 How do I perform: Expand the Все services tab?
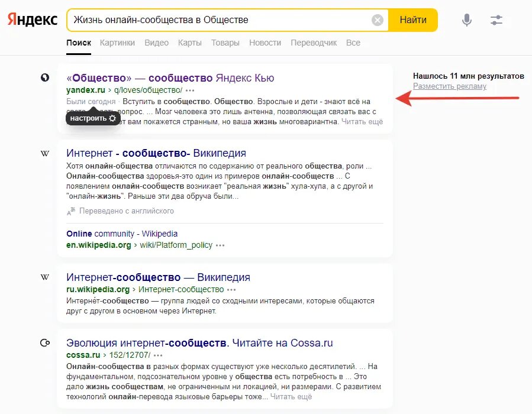(353, 43)
